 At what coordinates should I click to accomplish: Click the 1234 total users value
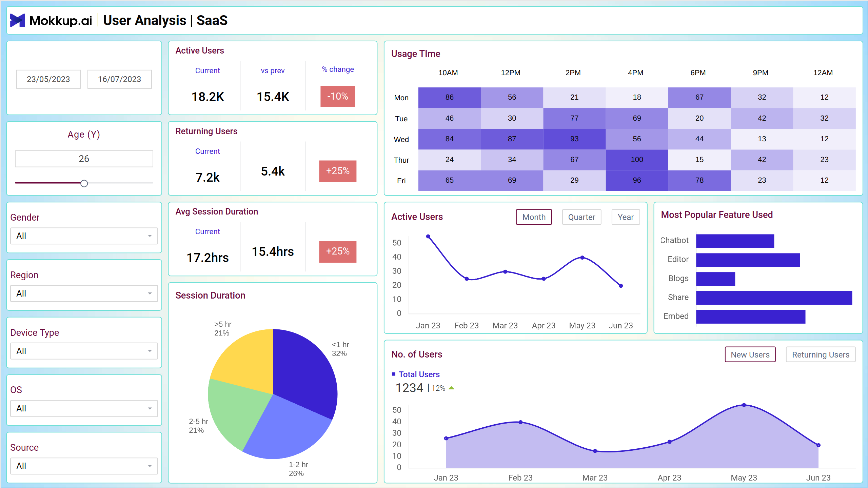click(x=409, y=388)
